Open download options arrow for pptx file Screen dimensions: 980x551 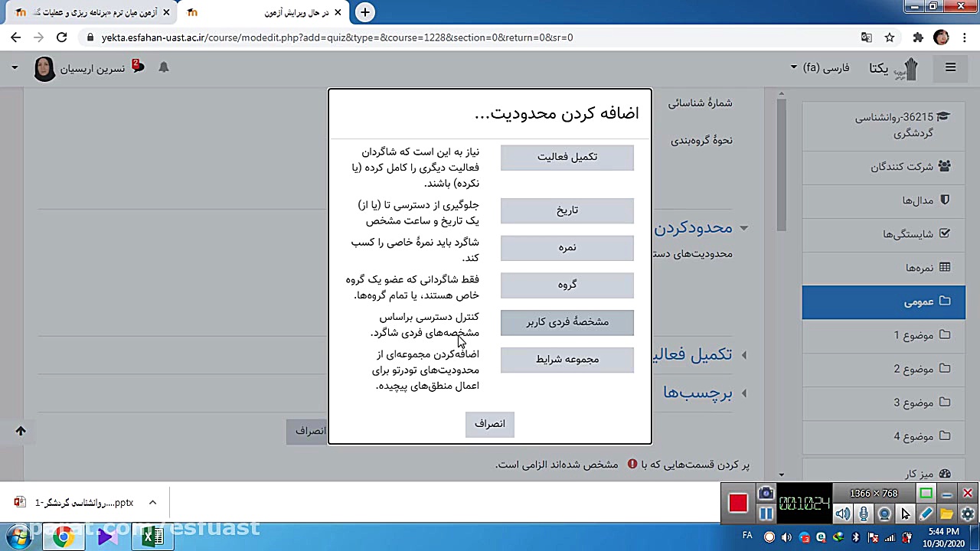coord(152,503)
